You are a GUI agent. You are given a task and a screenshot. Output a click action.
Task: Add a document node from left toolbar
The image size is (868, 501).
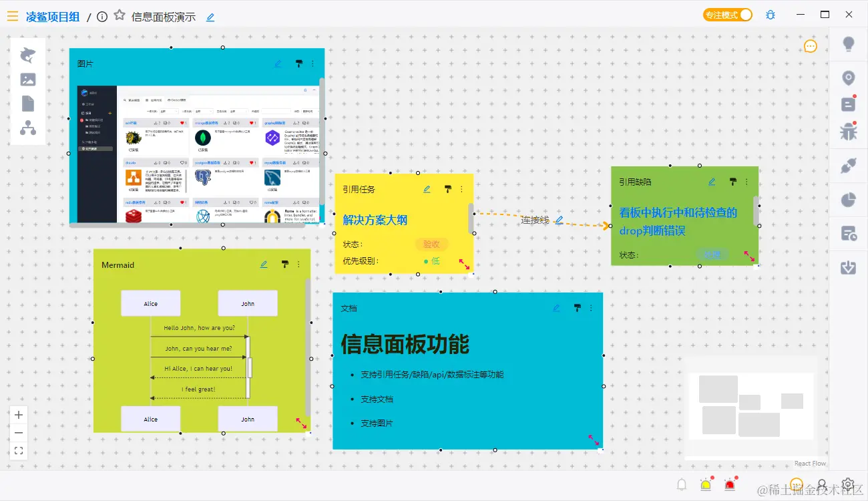click(x=28, y=104)
